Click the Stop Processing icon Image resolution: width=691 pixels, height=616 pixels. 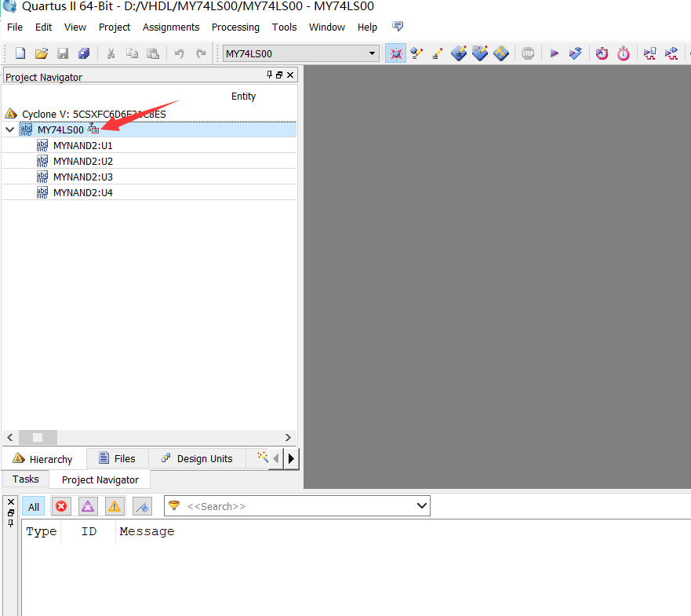(x=528, y=54)
